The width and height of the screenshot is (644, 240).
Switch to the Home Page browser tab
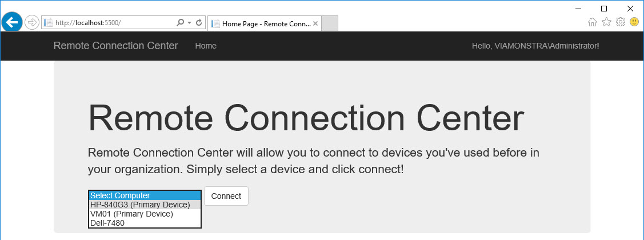262,23
